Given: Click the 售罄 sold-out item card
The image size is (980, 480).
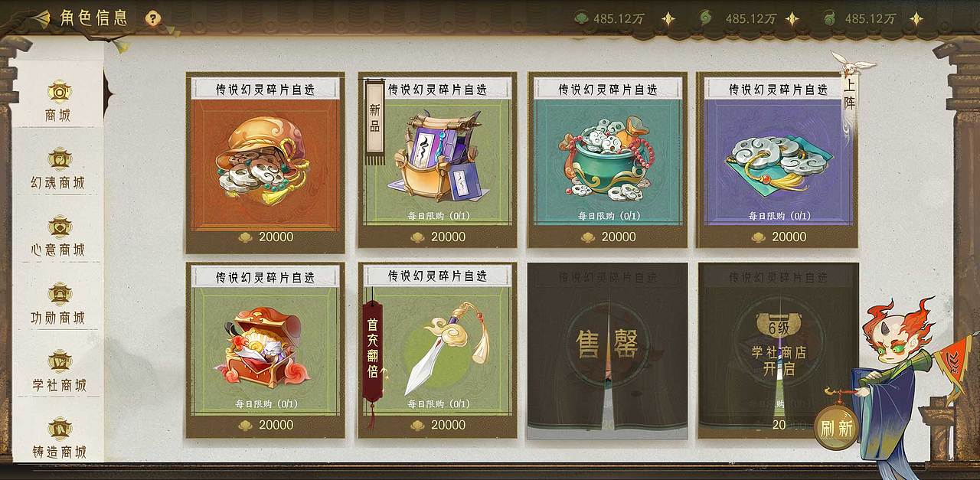Looking at the screenshot, I should [607, 351].
